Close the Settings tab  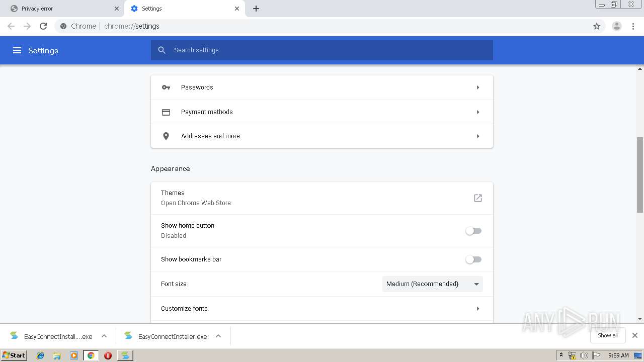237,9
